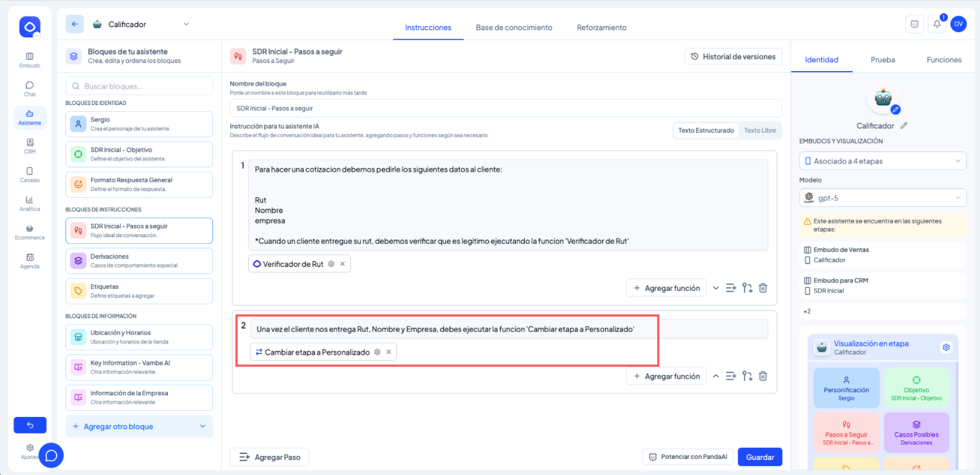Open the Agenda calendar icon
Viewport: 980px width, 475px height.
(30, 261)
